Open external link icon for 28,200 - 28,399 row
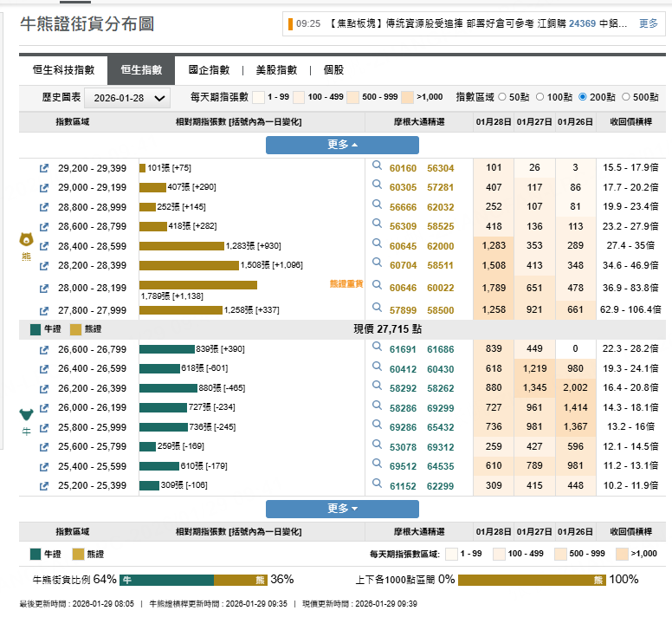 [43, 266]
